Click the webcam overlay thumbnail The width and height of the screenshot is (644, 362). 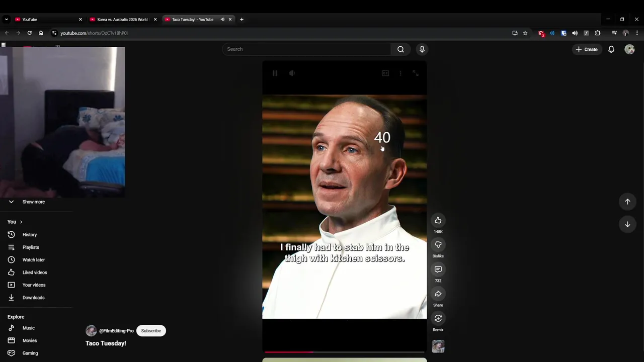[x=62, y=122]
